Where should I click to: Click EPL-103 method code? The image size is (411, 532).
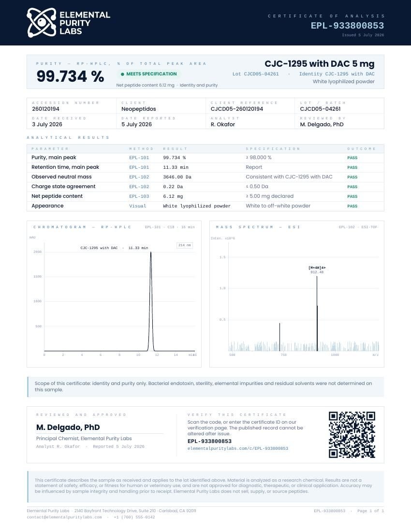pos(139,196)
